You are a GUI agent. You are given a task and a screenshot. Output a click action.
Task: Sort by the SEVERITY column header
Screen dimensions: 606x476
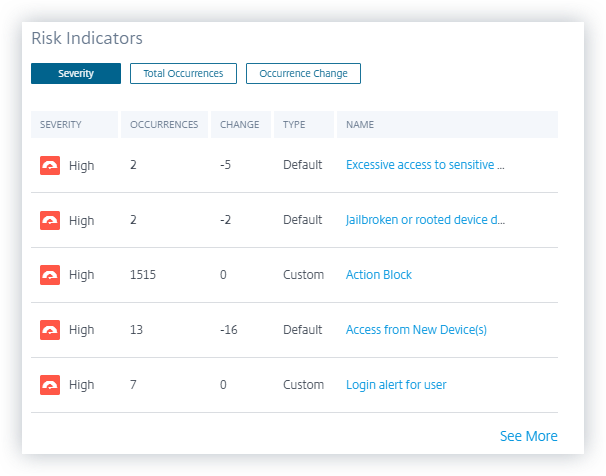(x=61, y=125)
